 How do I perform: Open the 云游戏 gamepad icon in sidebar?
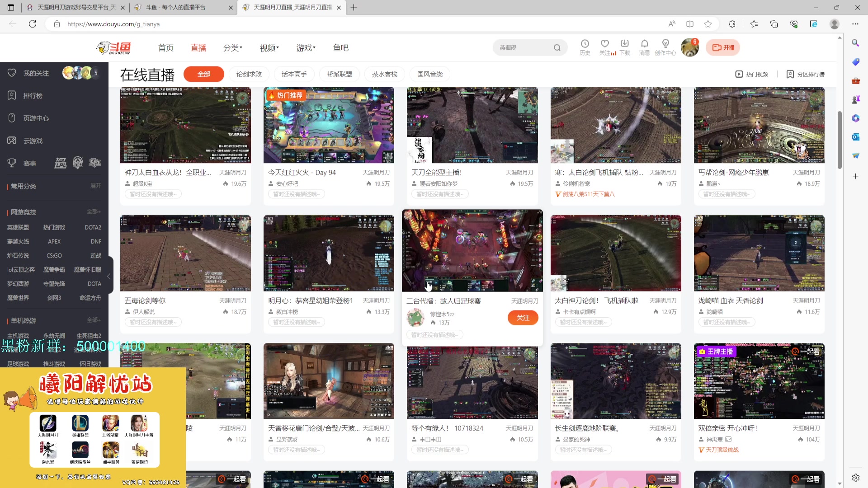pos(12,141)
